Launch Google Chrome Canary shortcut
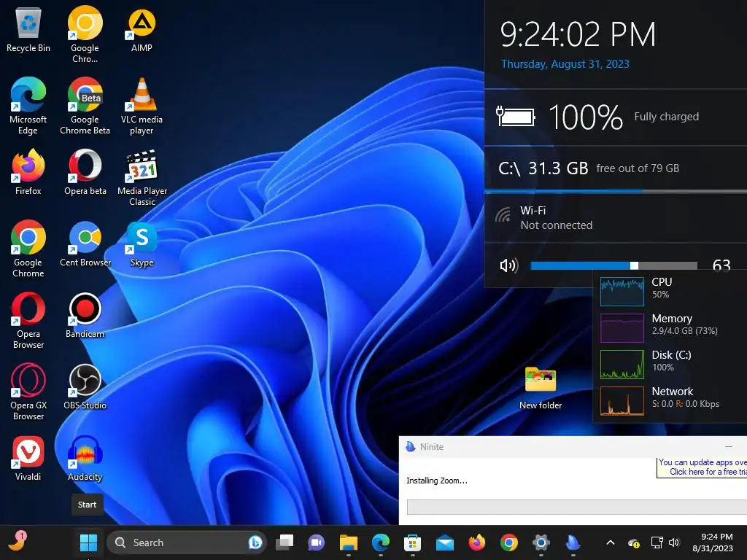 [85, 34]
